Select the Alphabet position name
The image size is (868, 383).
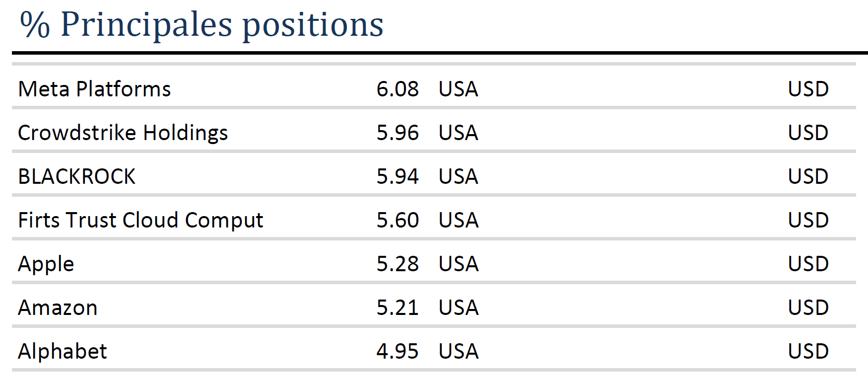point(63,352)
